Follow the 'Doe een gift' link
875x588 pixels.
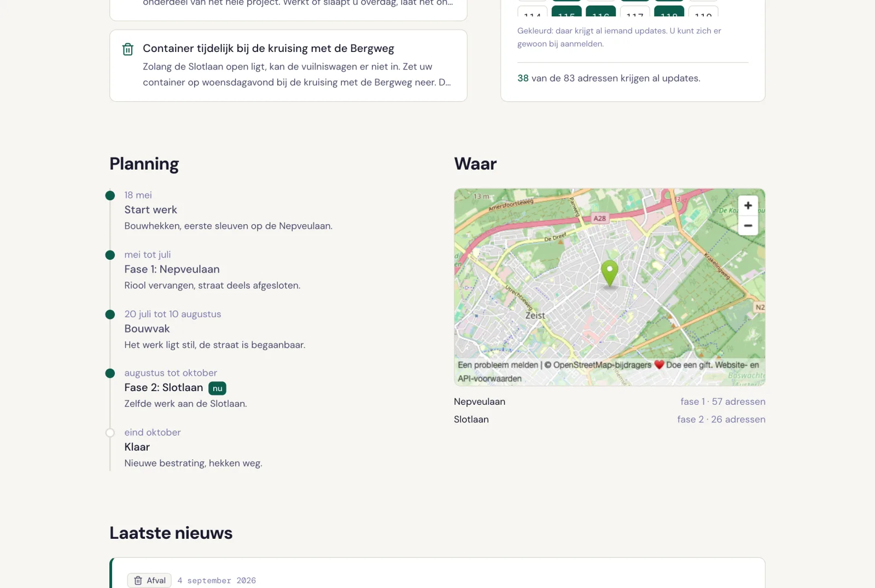coord(689,365)
